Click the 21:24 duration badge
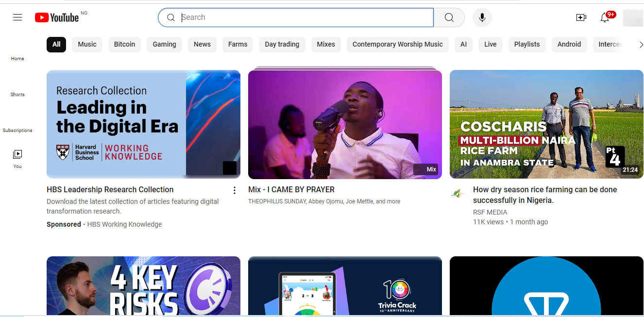 point(630,170)
